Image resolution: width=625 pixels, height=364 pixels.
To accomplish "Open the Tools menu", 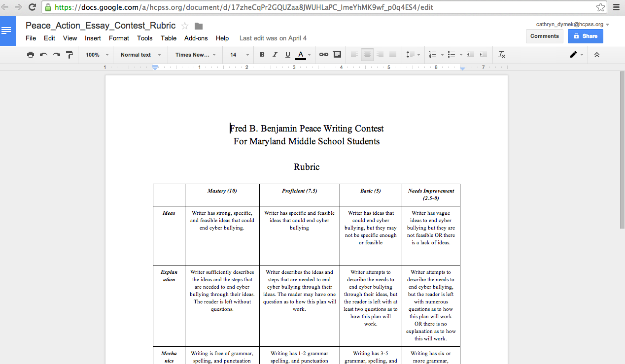I will (145, 38).
